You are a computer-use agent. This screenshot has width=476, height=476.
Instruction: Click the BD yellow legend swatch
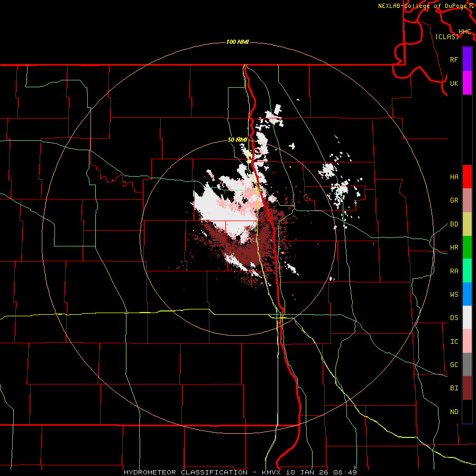pyautogui.click(x=467, y=224)
